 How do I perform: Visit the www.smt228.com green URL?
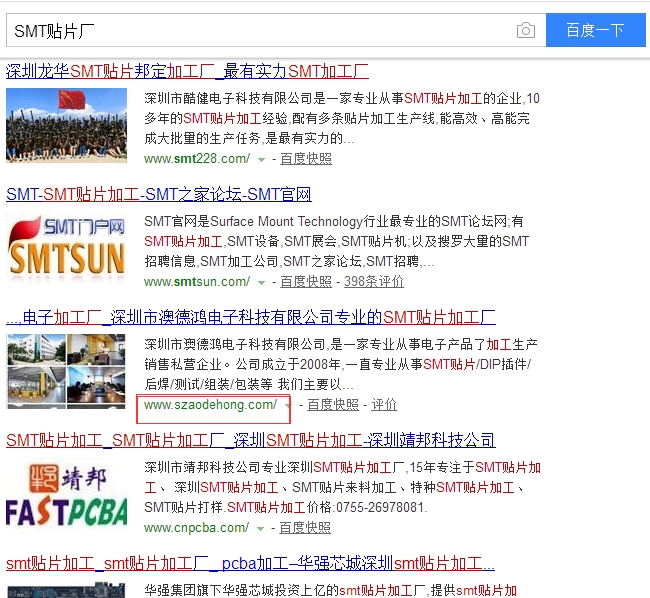point(197,159)
